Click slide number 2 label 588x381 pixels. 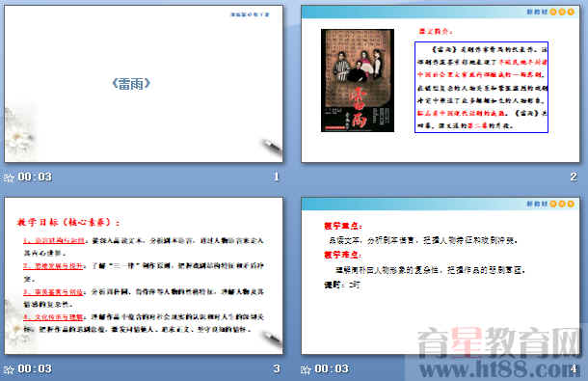click(x=574, y=177)
